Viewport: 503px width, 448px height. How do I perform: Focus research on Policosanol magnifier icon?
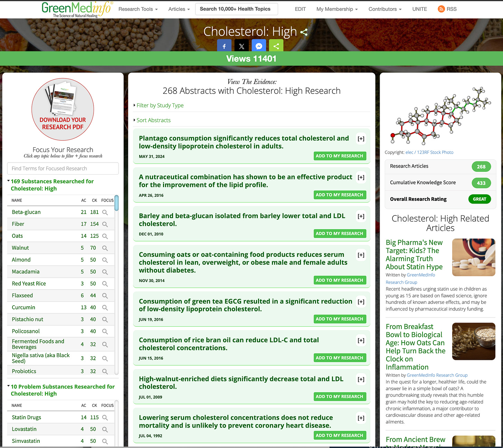105,332
